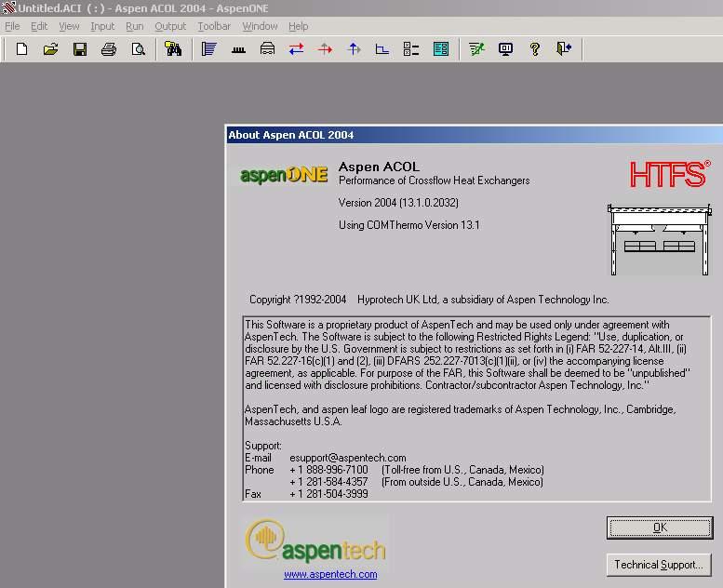This screenshot has height=588, width=723.
Task: Click the bundle geometry toolbar icon
Action: [267, 49]
